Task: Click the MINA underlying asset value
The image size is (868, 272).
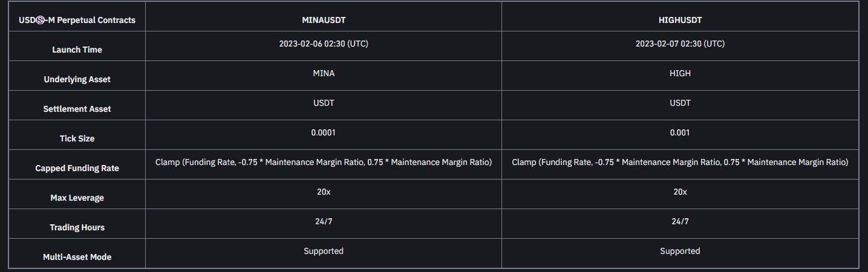Action: (x=324, y=73)
